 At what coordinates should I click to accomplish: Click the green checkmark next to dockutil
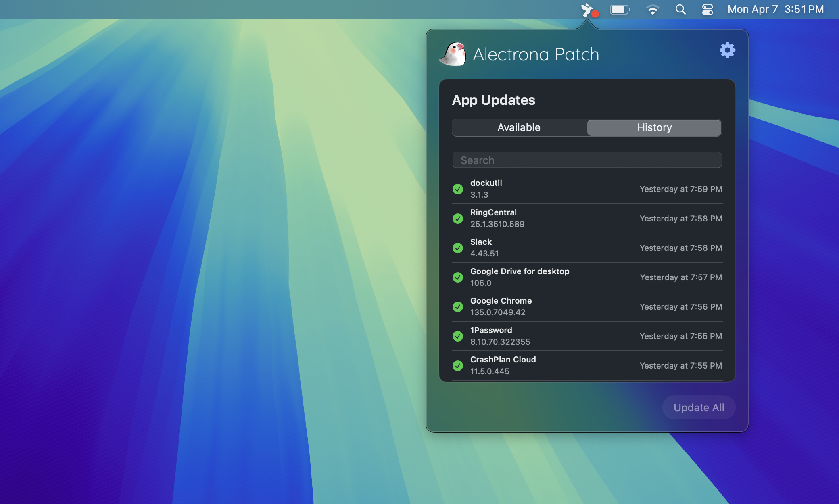point(458,189)
